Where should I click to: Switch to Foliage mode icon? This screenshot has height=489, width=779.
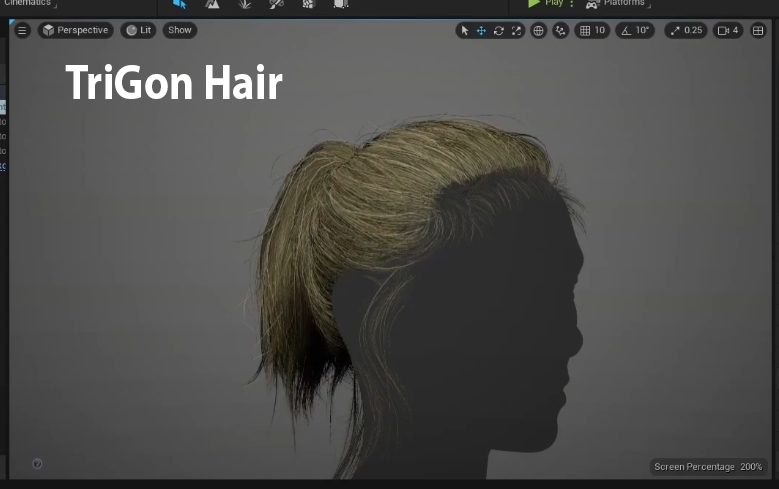[x=244, y=4]
